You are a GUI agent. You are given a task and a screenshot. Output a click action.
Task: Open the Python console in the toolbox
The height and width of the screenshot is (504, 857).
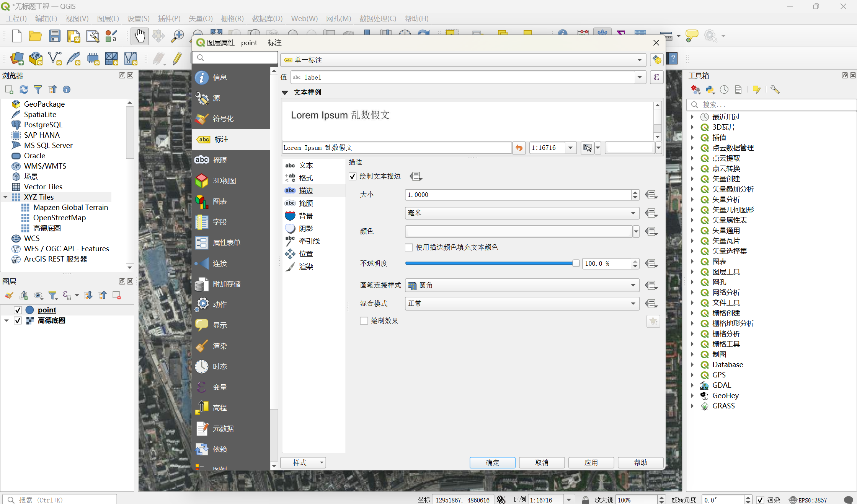tap(710, 89)
